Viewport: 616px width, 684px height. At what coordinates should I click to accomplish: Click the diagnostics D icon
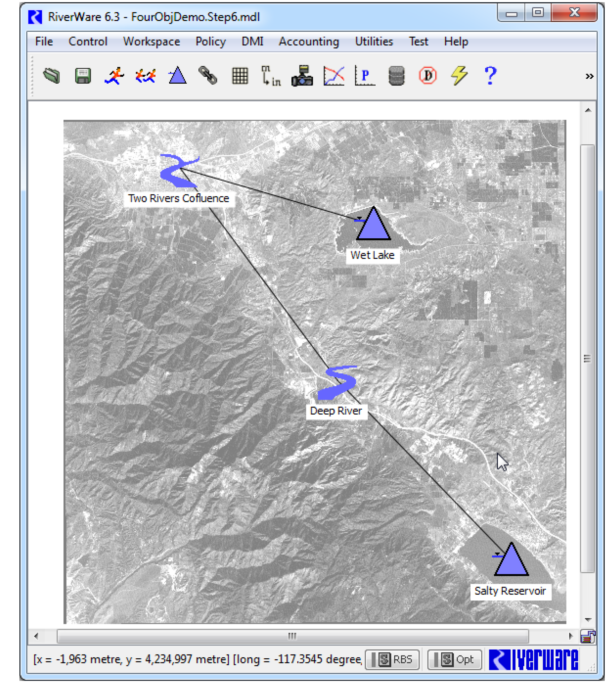coord(428,75)
